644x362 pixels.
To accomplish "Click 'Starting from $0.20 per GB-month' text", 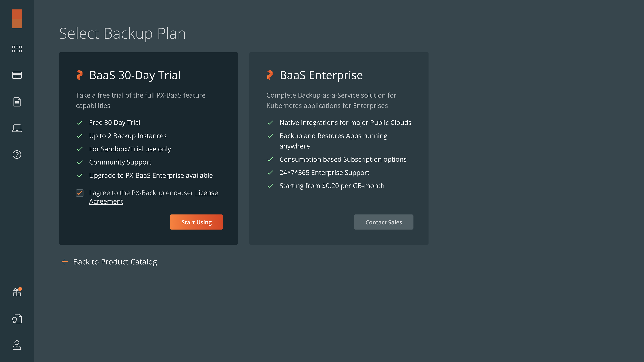I will click(332, 186).
